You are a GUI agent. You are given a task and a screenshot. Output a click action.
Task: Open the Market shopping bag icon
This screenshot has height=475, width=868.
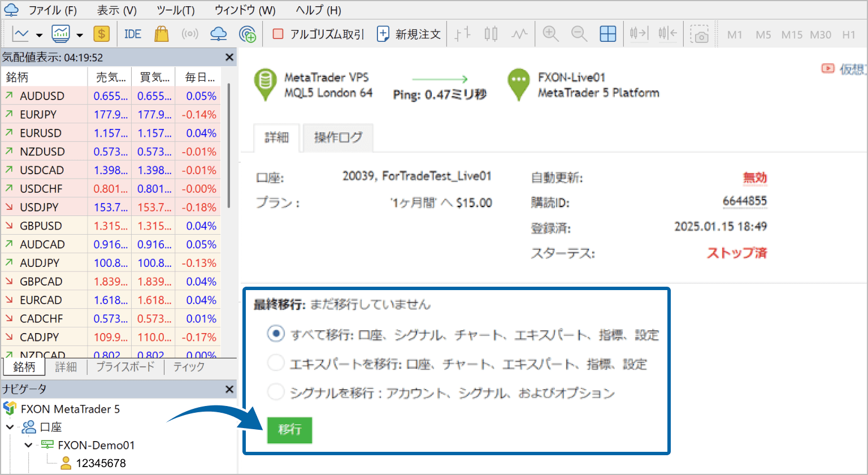[161, 34]
